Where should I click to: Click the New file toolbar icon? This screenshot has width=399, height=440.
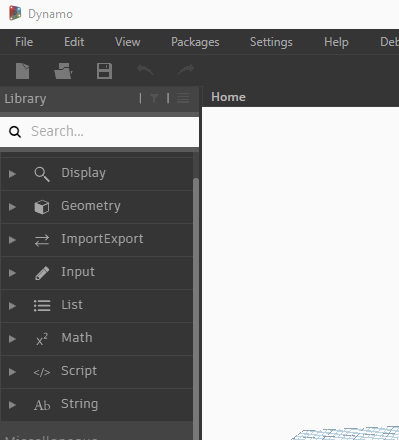[x=23, y=71]
